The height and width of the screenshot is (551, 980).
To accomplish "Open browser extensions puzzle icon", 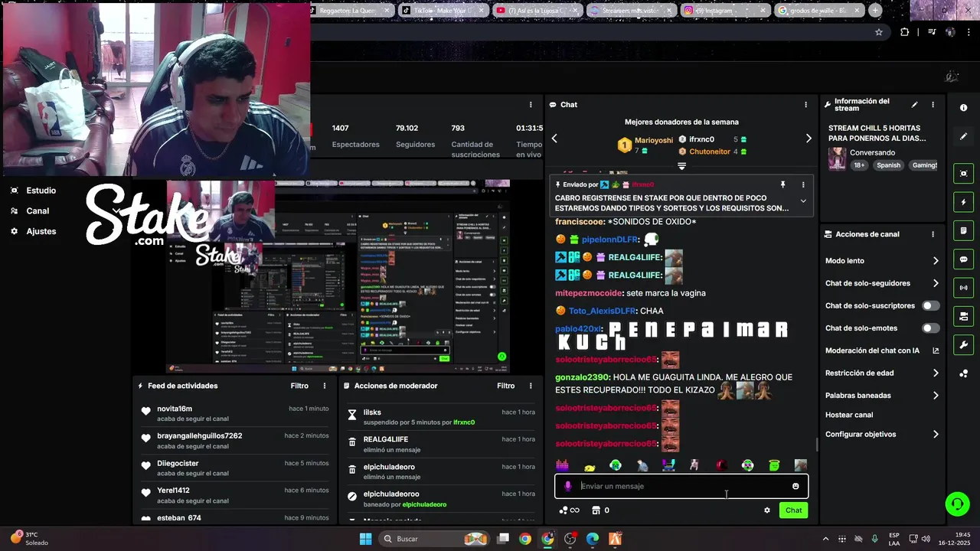I will (x=905, y=32).
